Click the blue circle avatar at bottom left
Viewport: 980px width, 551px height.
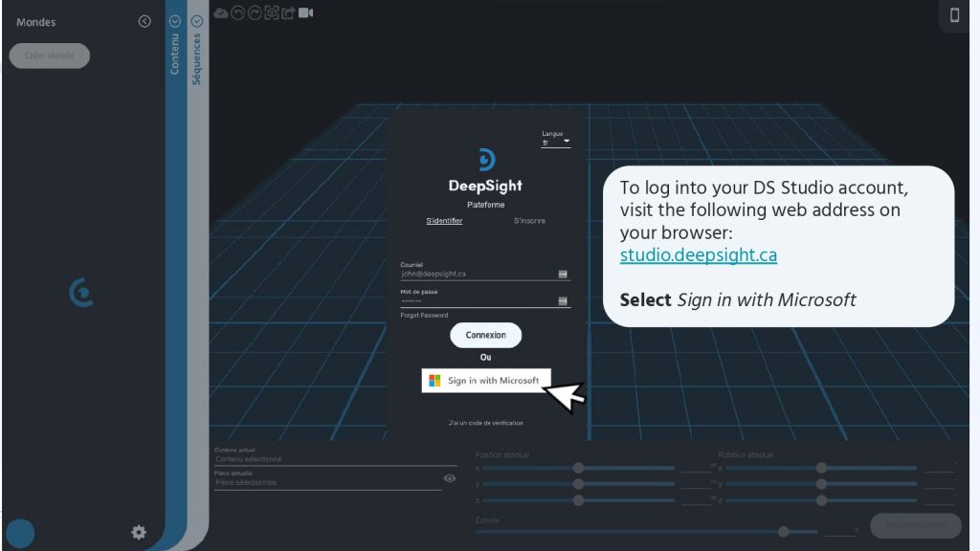pyautogui.click(x=20, y=534)
